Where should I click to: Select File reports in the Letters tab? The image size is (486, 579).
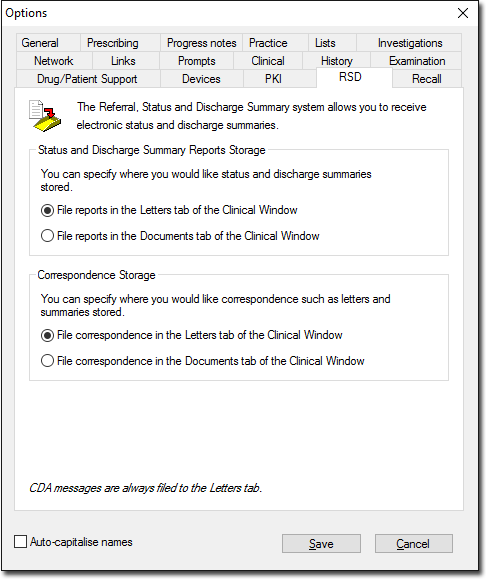click(x=47, y=210)
